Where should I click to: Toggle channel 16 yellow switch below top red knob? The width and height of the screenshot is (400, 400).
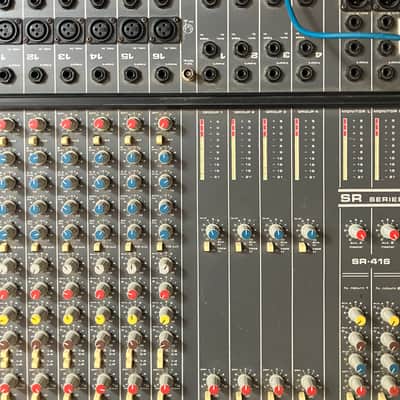(160, 140)
